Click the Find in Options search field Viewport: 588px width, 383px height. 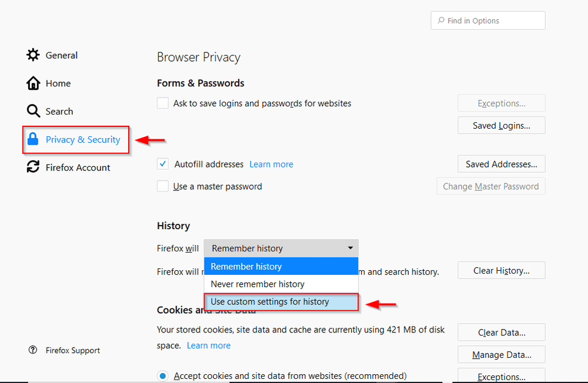click(x=488, y=21)
